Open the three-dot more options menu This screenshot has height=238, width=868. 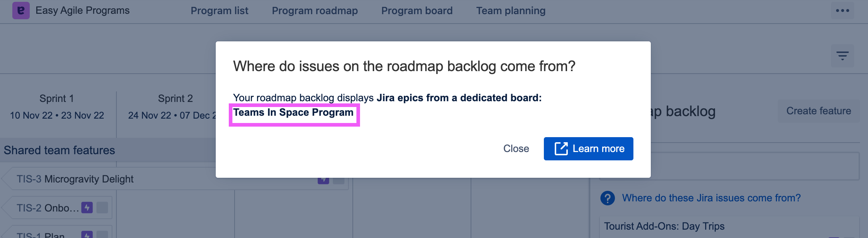[842, 11]
